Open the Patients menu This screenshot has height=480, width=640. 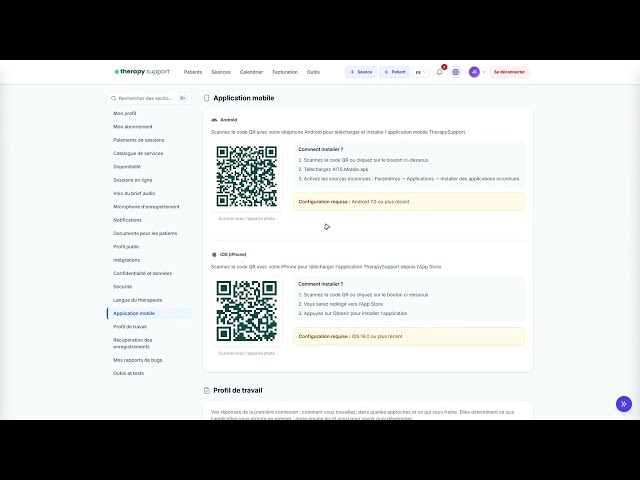(193, 72)
